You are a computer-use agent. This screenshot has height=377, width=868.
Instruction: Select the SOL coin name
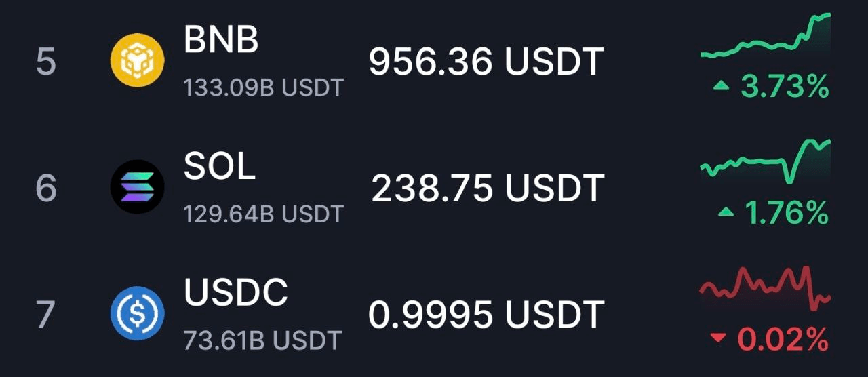click(220, 166)
